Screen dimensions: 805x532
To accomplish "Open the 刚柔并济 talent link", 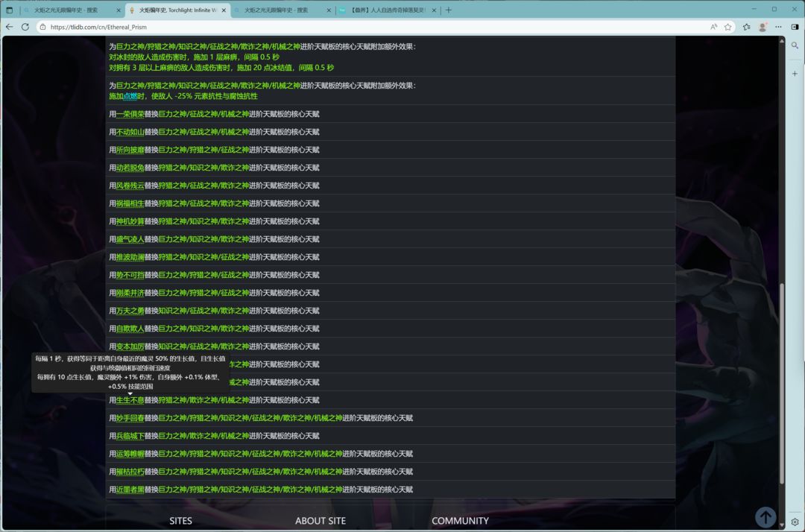I will click(x=130, y=293).
